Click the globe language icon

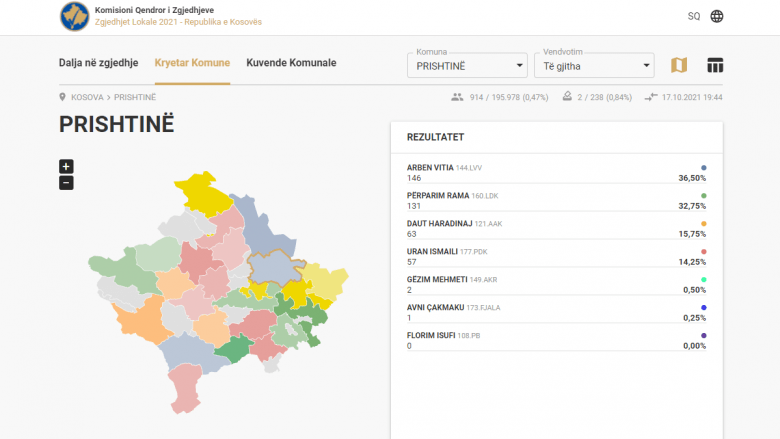point(717,16)
